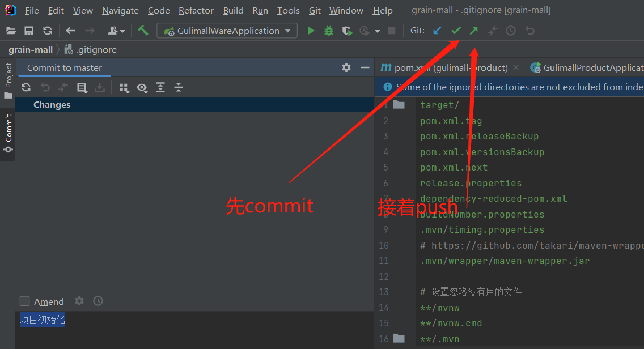
Task: Click the folder gutter icon on line 16
Action: pos(399,339)
